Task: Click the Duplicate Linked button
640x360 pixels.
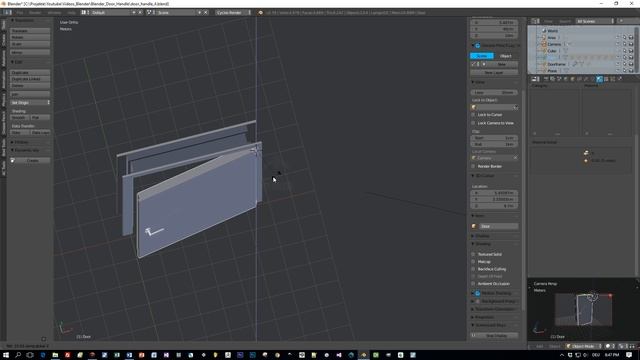Action: 30,79
